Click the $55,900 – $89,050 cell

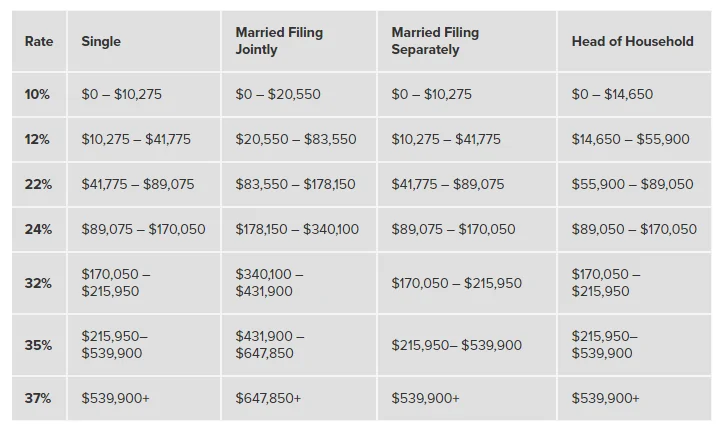tap(634, 185)
